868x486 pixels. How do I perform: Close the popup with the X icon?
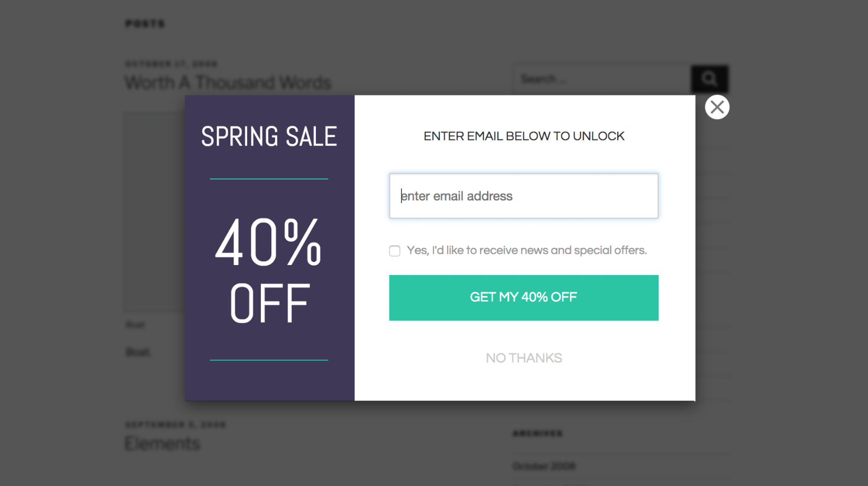(717, 107)
